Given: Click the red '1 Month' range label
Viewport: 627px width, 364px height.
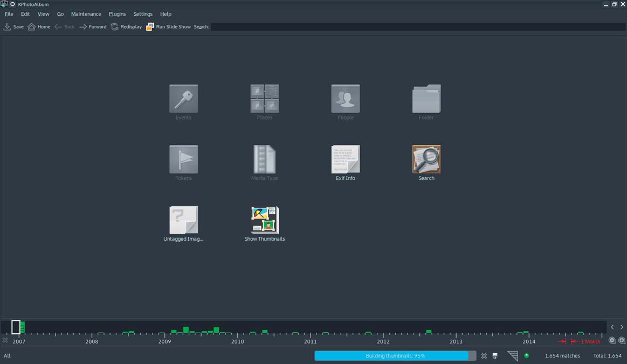Looking at the screenshot, I should click(590, 341).
